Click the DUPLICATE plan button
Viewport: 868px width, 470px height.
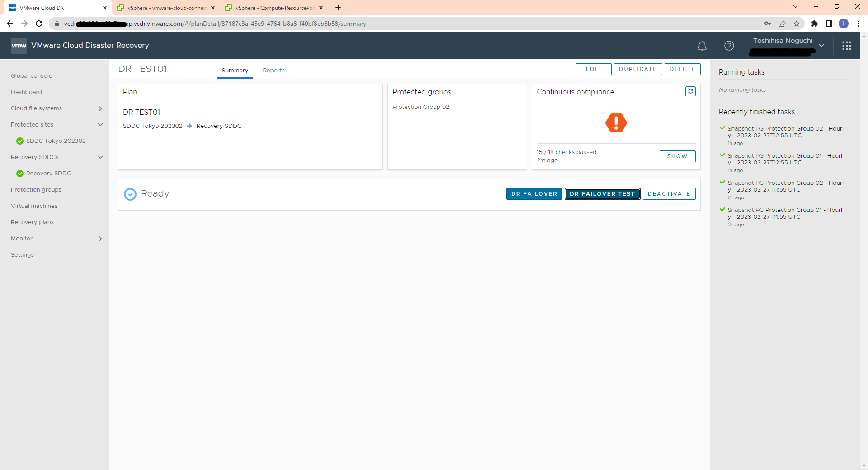638,69
